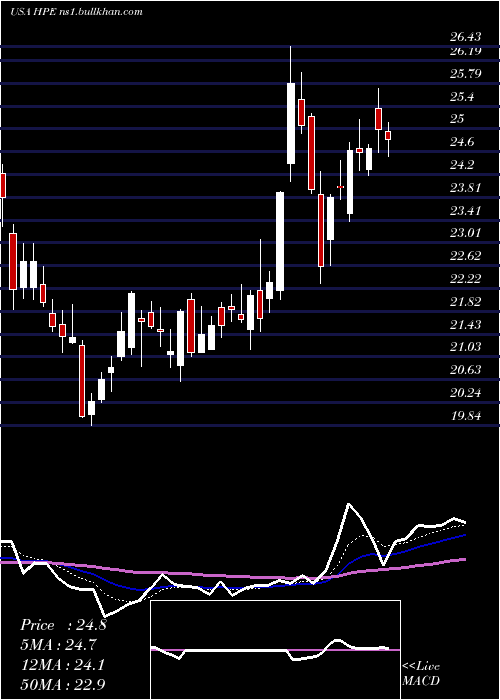500x700 pixels.
Task: Click the 21.82 price label
Action: [466, 302]
